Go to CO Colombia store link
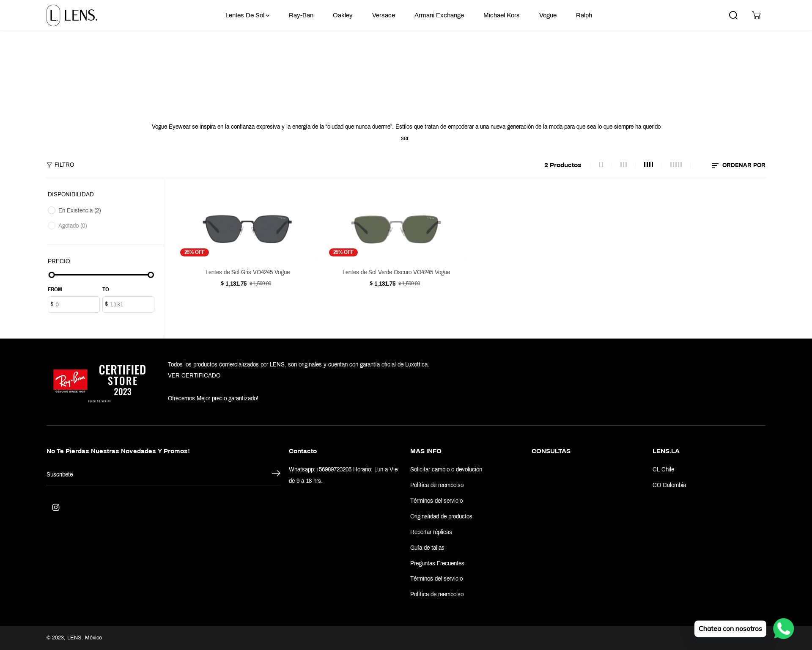 (669, 485)
